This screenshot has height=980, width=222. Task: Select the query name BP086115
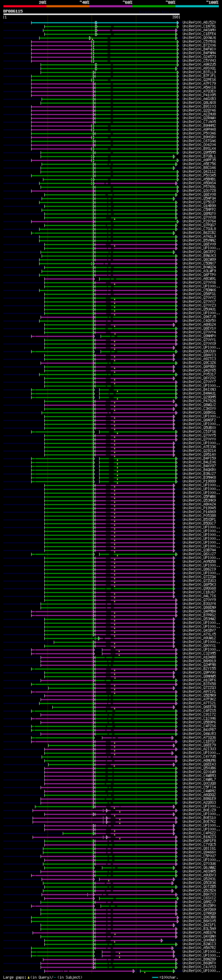point(13,11)
